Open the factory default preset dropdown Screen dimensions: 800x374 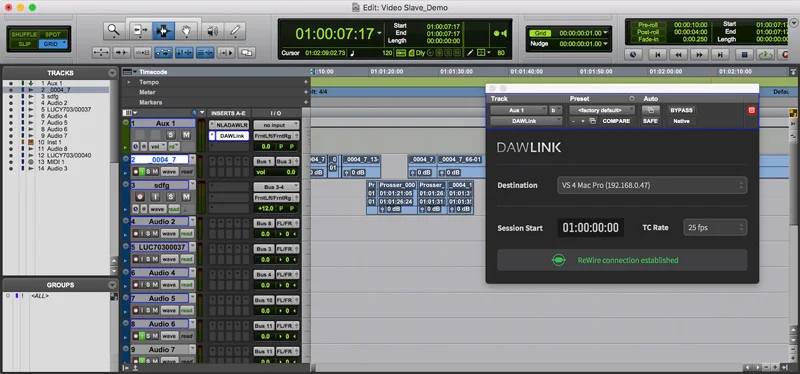tap(602, 110)
